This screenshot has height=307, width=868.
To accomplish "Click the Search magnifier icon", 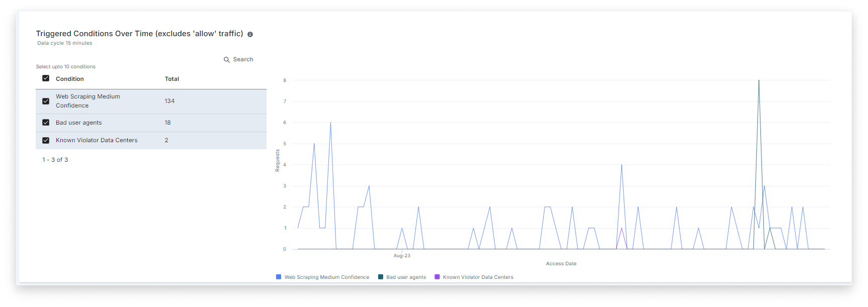I will [227, 60].
